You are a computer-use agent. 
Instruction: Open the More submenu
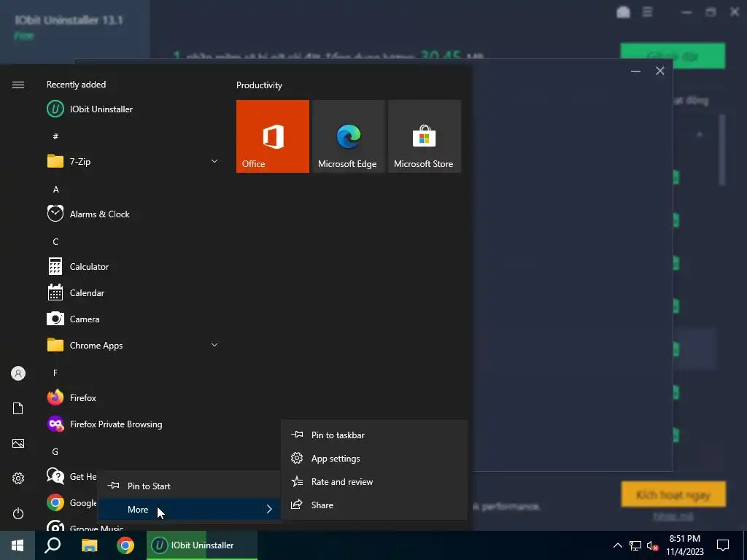click(190, 510)
